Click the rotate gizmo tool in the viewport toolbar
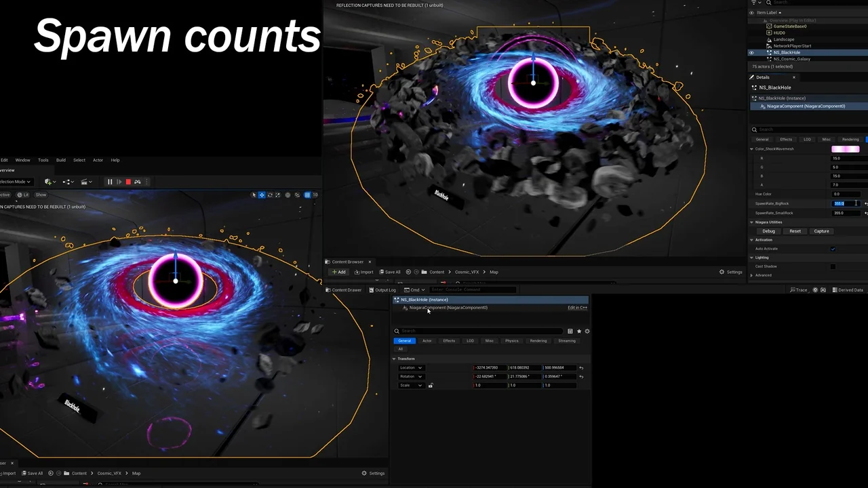Viewport: 868px width, 488px height. point(270,195)
